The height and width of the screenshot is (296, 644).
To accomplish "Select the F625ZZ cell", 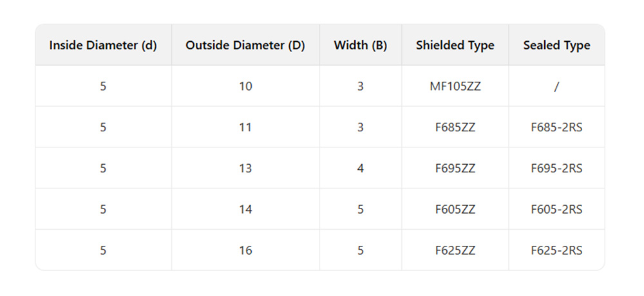I will pos(455,251).
